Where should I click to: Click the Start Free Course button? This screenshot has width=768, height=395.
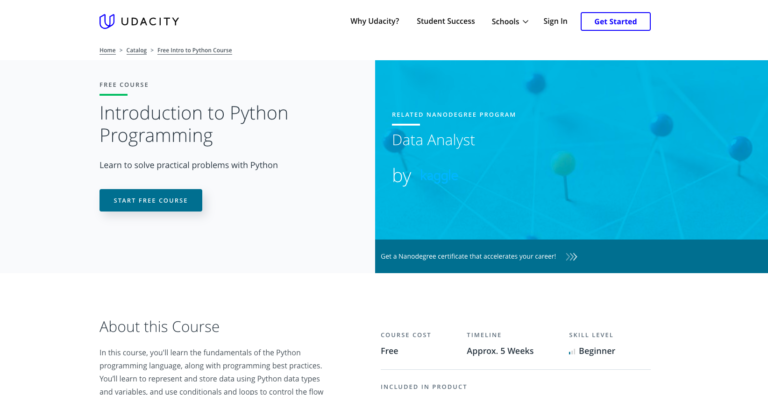pos(151,200)
